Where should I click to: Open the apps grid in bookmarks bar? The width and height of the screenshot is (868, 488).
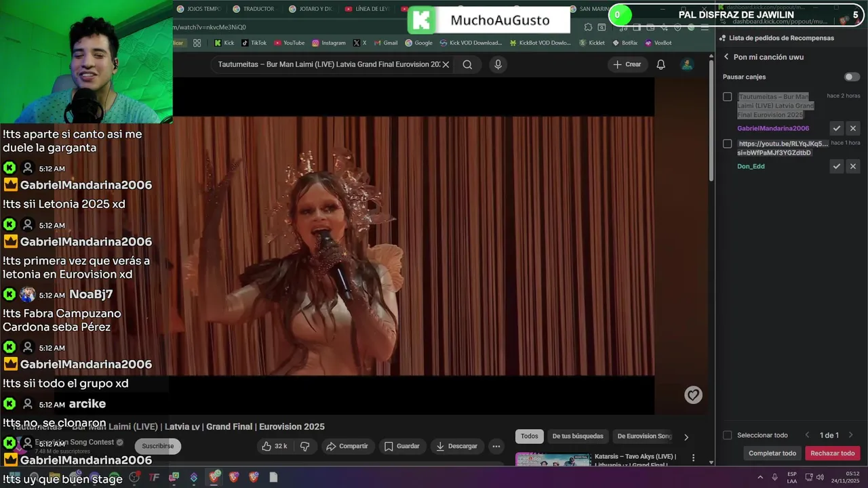coord(197,43)
